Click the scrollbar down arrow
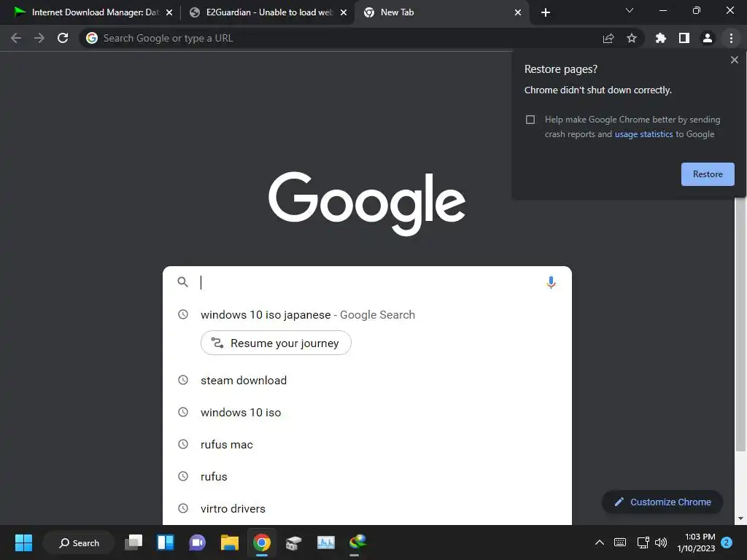 pyautogui.click(x=740, y=518)
